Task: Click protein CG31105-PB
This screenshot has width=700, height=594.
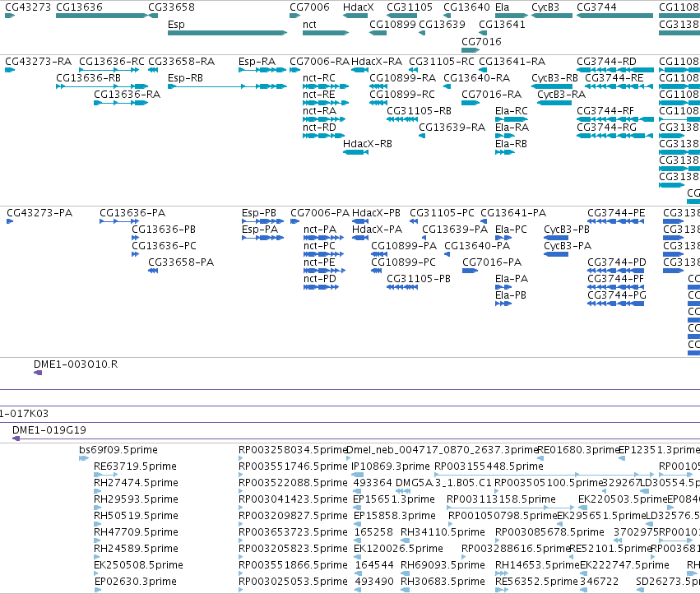Action: click(402, 287)
